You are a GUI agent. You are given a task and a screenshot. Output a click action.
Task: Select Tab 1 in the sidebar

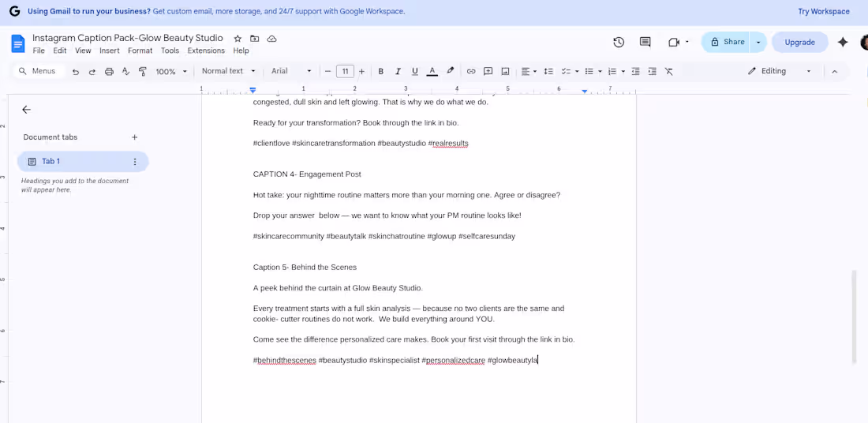[83, 162]
